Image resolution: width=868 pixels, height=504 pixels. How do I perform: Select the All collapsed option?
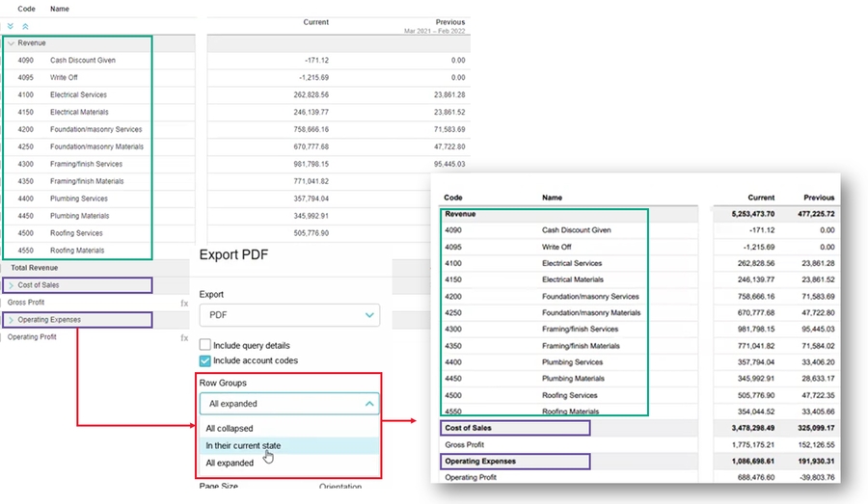[x=230, y=429]
